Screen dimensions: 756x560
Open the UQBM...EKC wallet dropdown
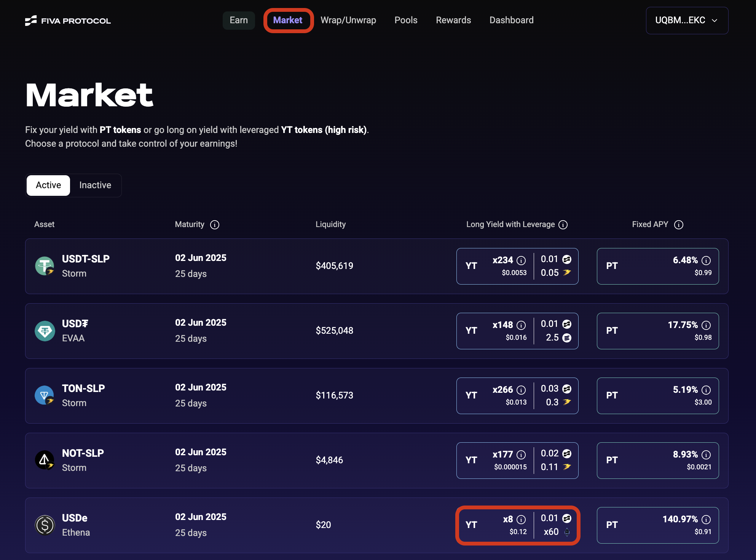[686, 21]
